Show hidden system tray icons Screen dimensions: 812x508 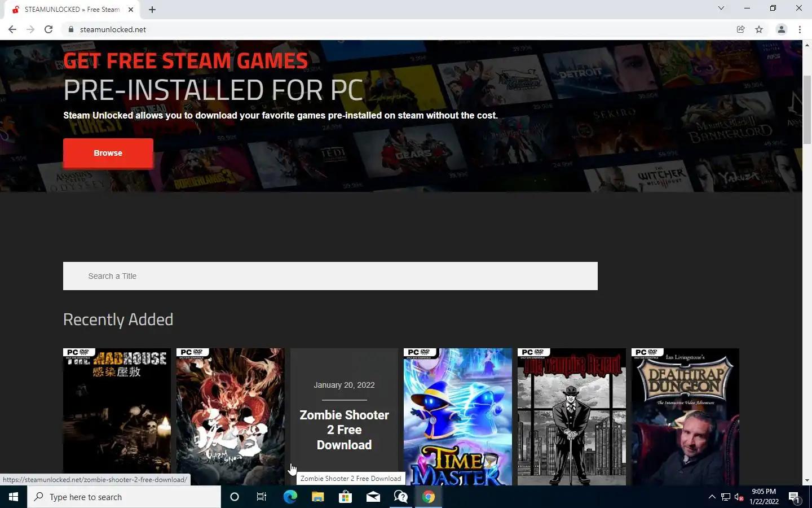pos(712,497)
